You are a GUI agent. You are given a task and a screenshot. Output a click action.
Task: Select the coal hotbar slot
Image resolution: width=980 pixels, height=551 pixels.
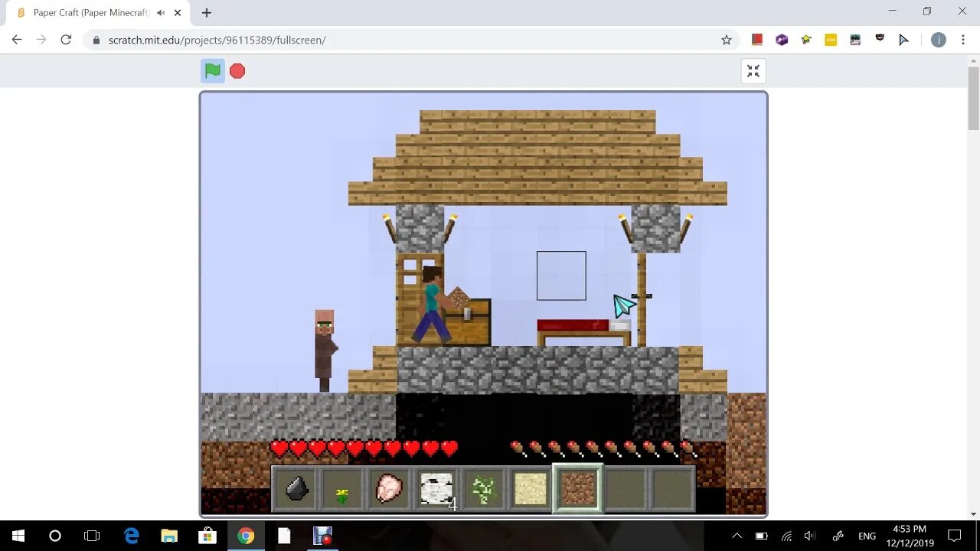point(296,488)
